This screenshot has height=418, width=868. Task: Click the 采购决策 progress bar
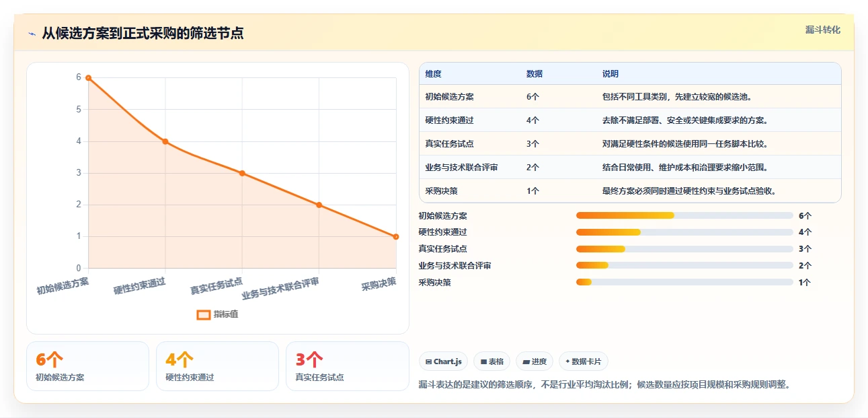point(684,282)
